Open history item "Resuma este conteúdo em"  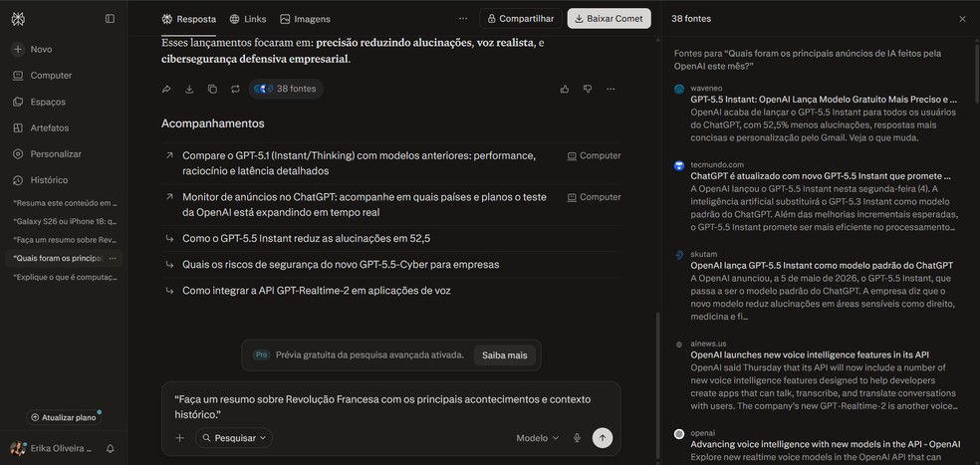click(x=65, y=203)
